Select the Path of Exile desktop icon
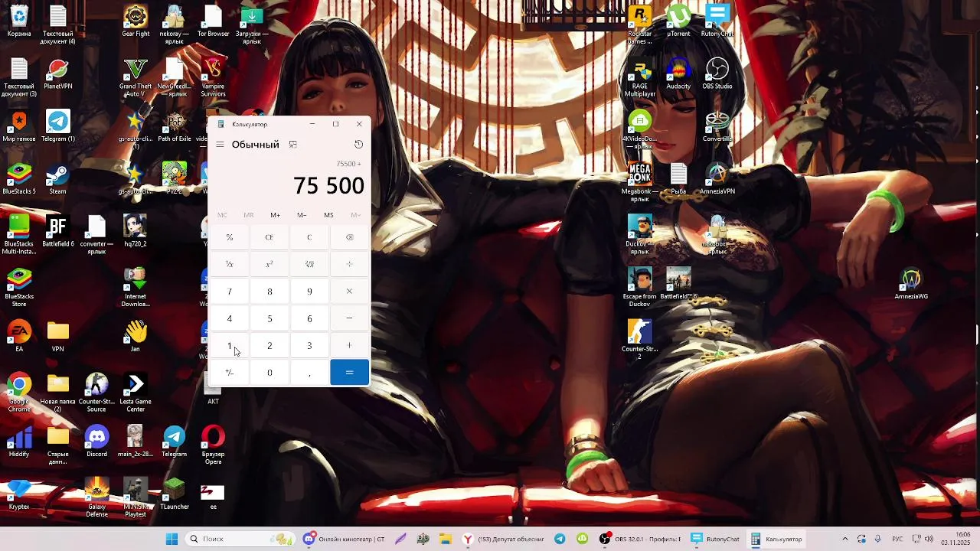Screen dimensions: 980x551 click(175, 127)
